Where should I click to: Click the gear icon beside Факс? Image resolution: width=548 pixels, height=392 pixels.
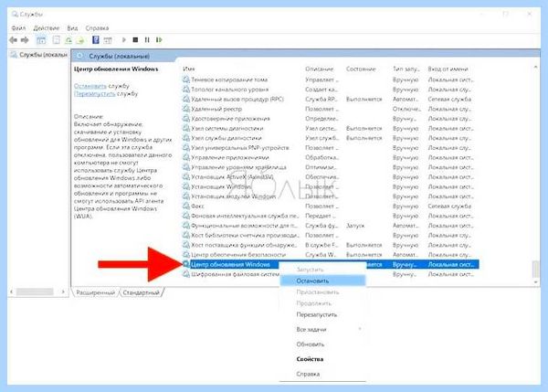pyautogui.click(x=186, y=207)
